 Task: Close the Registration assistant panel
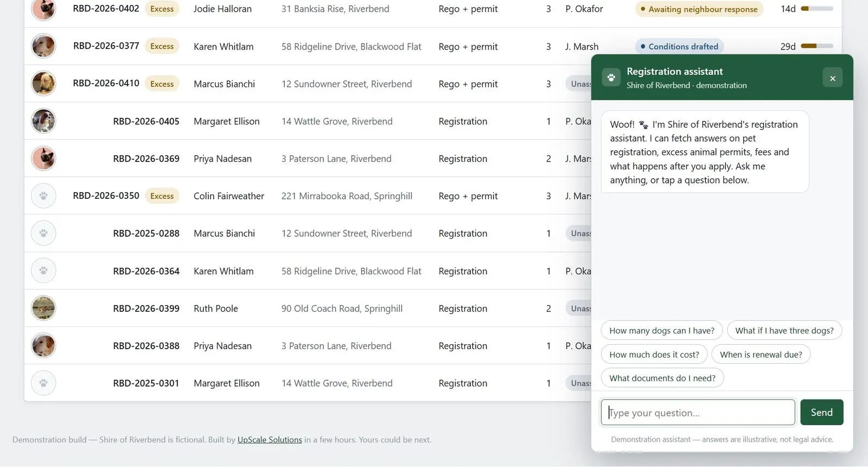(x=832, y=78)
